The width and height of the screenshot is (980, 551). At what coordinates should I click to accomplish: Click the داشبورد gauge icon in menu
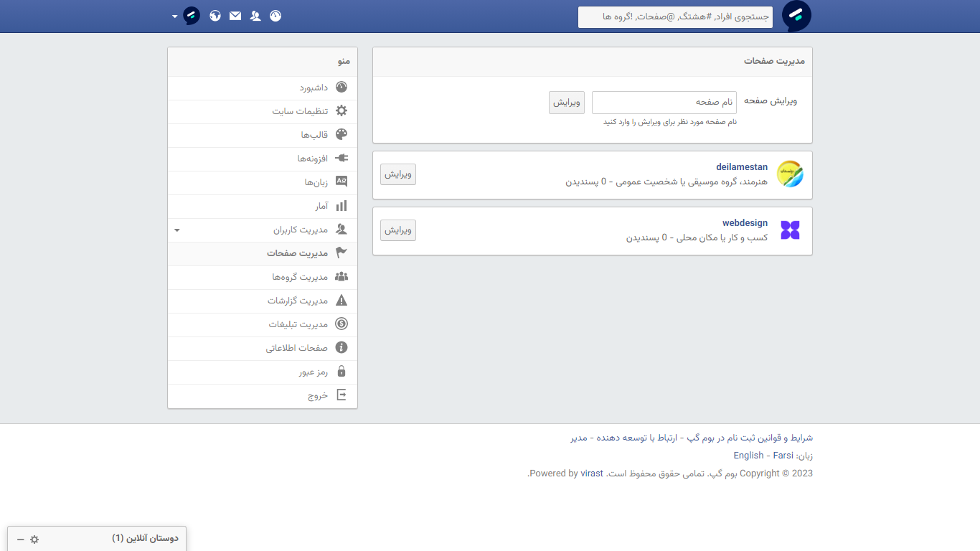pyautogui.click(x=341, y=88)
